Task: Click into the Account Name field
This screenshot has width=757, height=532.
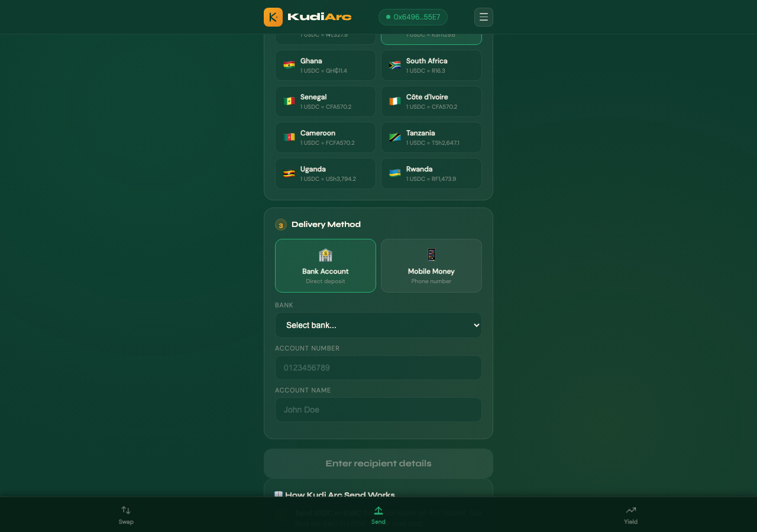Action: (378, 410)
